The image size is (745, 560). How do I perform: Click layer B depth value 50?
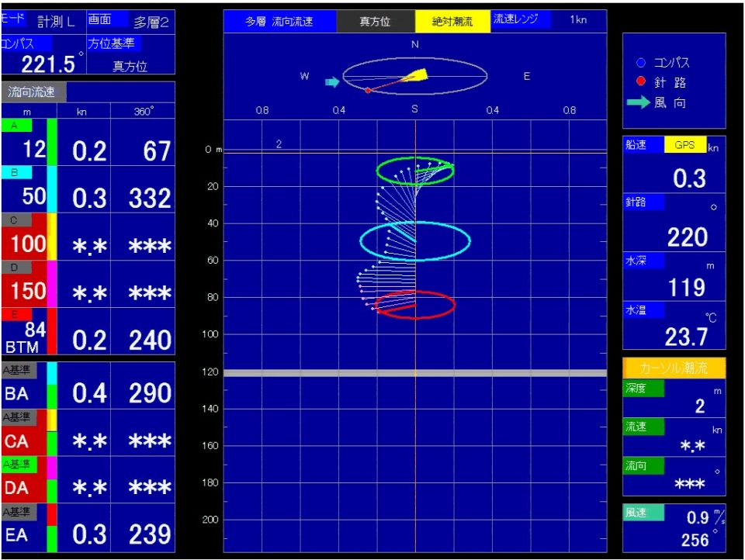33,196
